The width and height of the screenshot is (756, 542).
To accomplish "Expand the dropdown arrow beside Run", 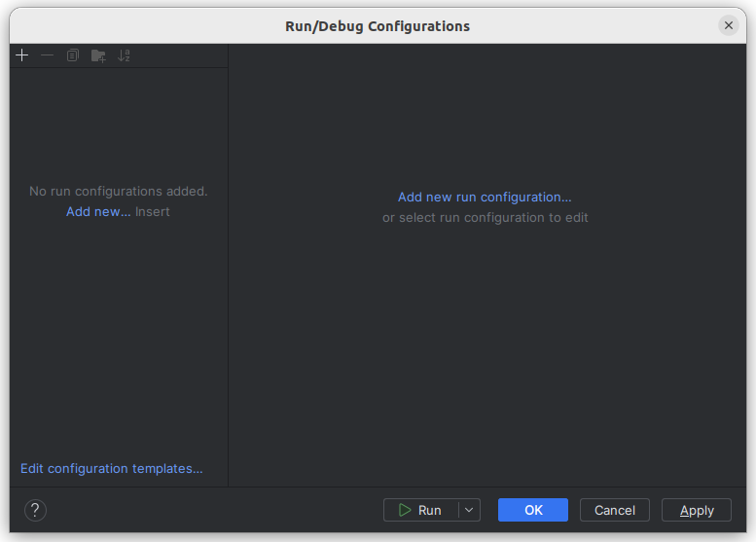I will pos(470,510).
